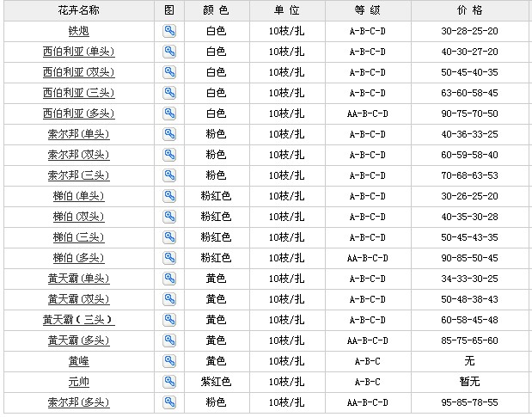Select price cell 63-60-58-45
The image size is (532, 417).
coord(469,93)
